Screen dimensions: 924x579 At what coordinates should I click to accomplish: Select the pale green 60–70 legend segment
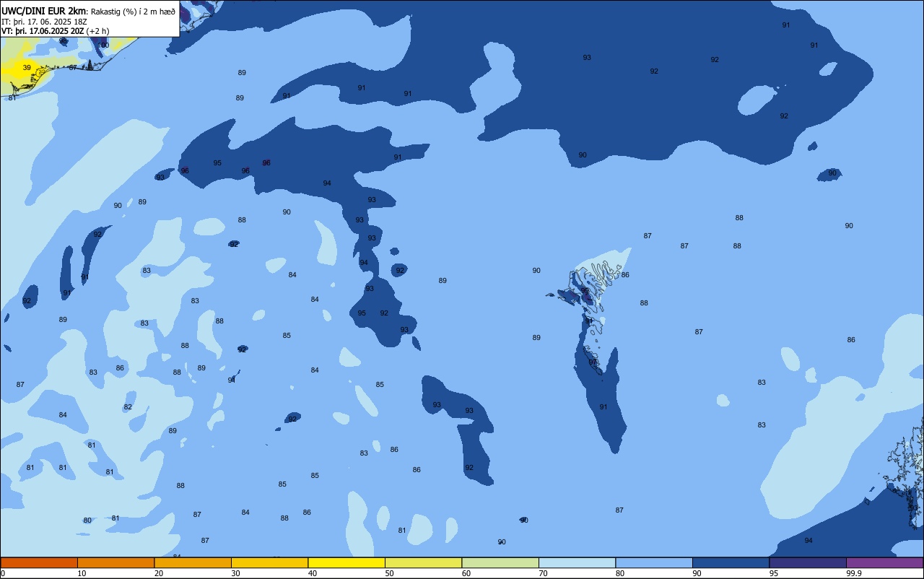pos(500,562)
